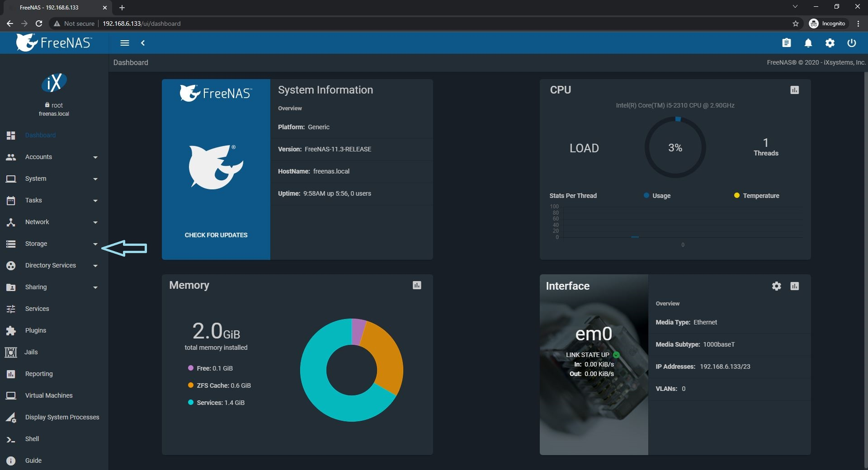Open the Dashboard menu item
The width and height of the screenshot is (868, 470).
54,135
